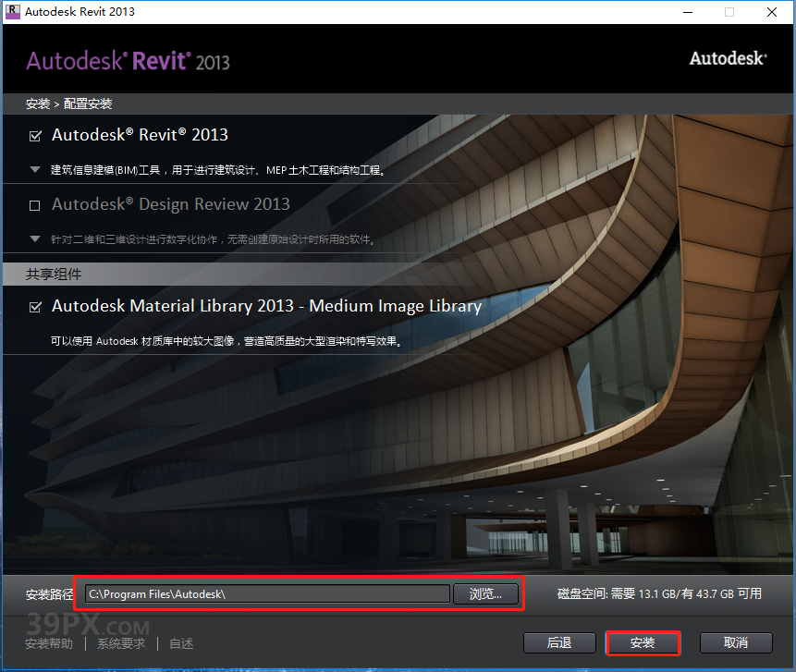Viewport: 796px width, 672px height.
Task: Click the 取消 cancel button
Action: (736, 642)
